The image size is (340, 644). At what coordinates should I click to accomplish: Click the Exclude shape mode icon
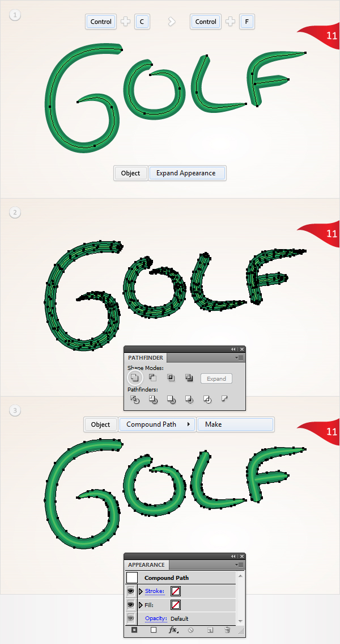pos(189,377)
